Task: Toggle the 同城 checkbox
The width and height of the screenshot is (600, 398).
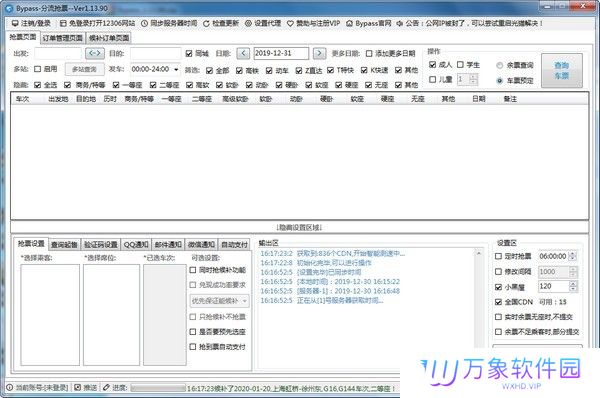Action: (x=189, y=54)
